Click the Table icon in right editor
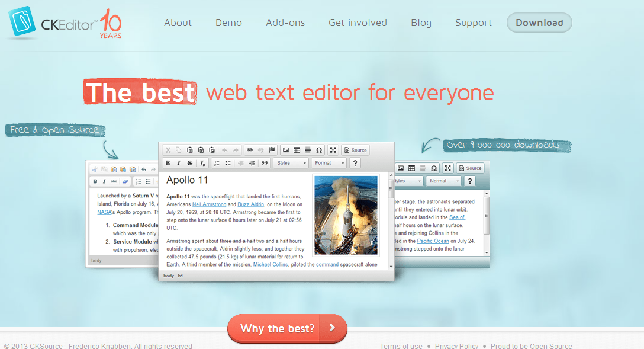The width and height of the screenshot is (644, 349). (411, 168)
